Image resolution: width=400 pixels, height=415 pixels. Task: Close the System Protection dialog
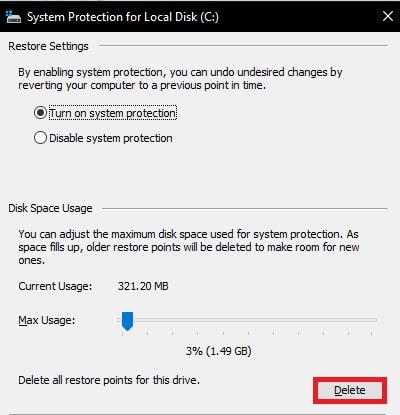coord(388,16)
